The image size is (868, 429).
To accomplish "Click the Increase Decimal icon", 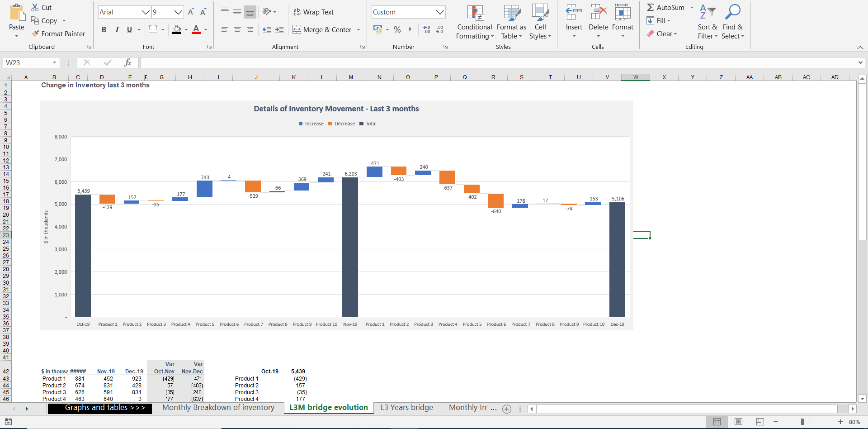I will [x=427, y=29].
